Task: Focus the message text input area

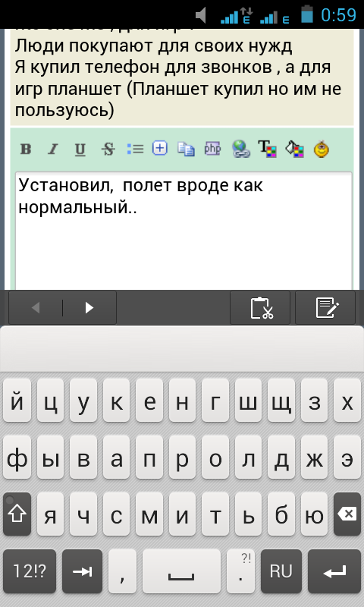Action: [x=184, y=231]
